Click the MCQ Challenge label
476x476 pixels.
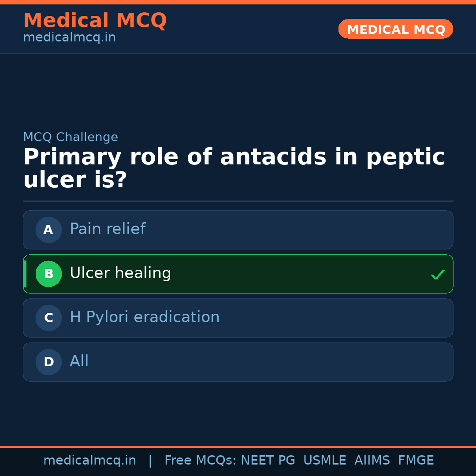pos(71,138)
